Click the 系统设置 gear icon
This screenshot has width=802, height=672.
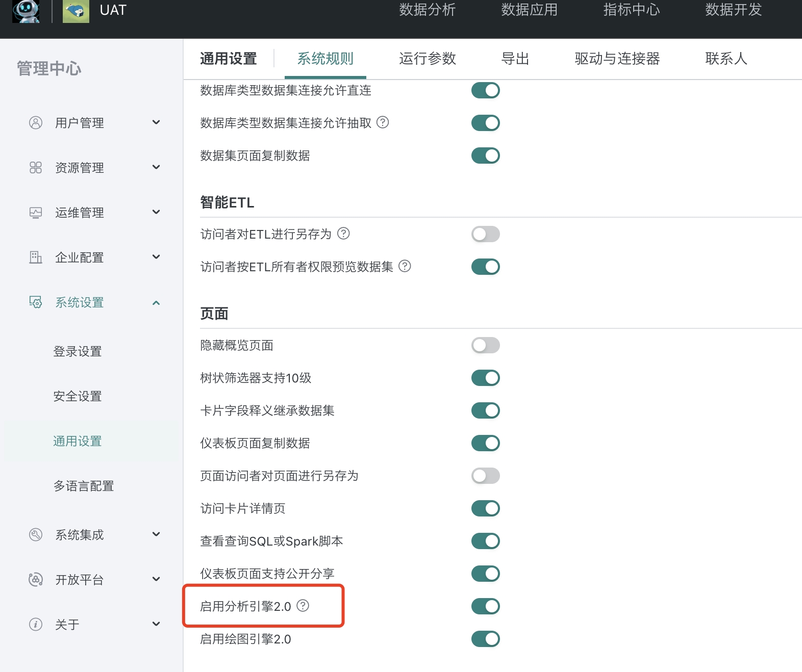(36, 302)
